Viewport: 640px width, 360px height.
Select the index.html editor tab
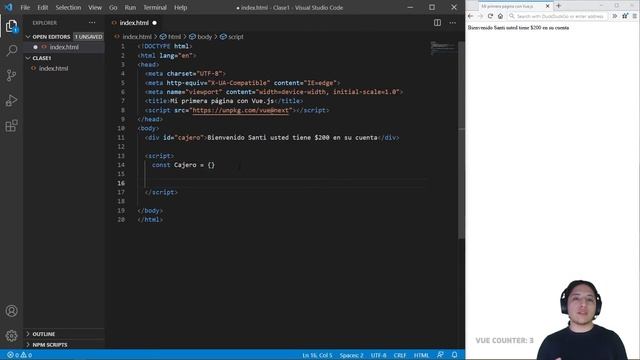pyautogui.click(x=134, y=23)
